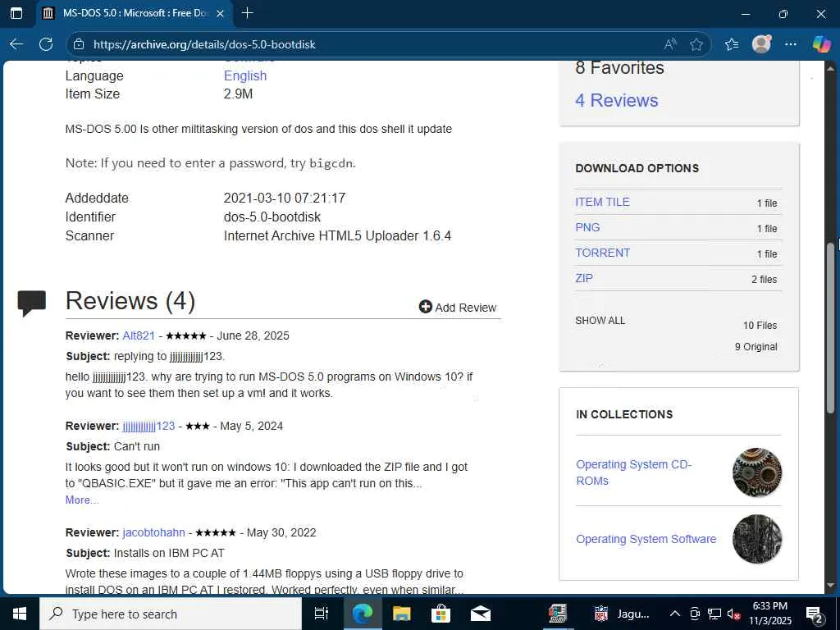Expand the ZIP download option
The height and width of the screenshot is (630, 840).
coord(584,278)
